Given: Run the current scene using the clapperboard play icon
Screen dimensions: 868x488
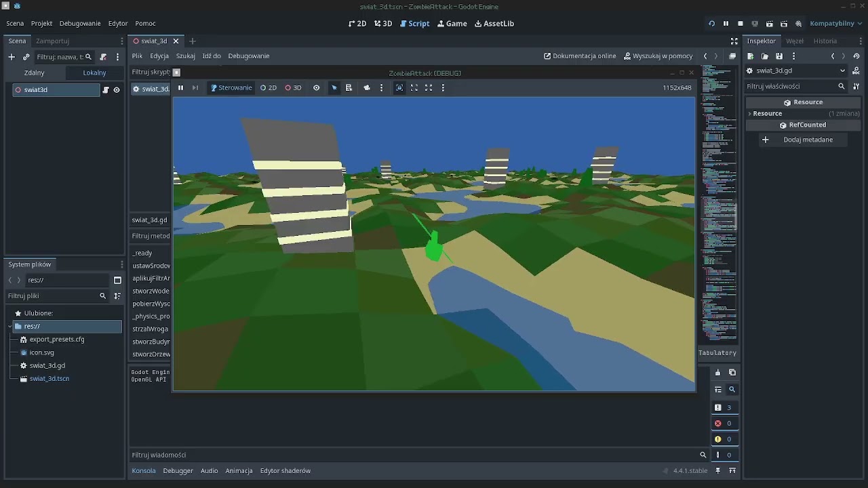Looking at the screenshot, I should click(769, 24).
